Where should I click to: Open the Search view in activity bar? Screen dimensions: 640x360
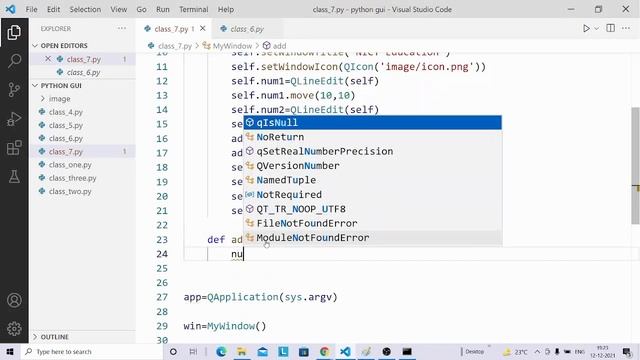[14, 61]
